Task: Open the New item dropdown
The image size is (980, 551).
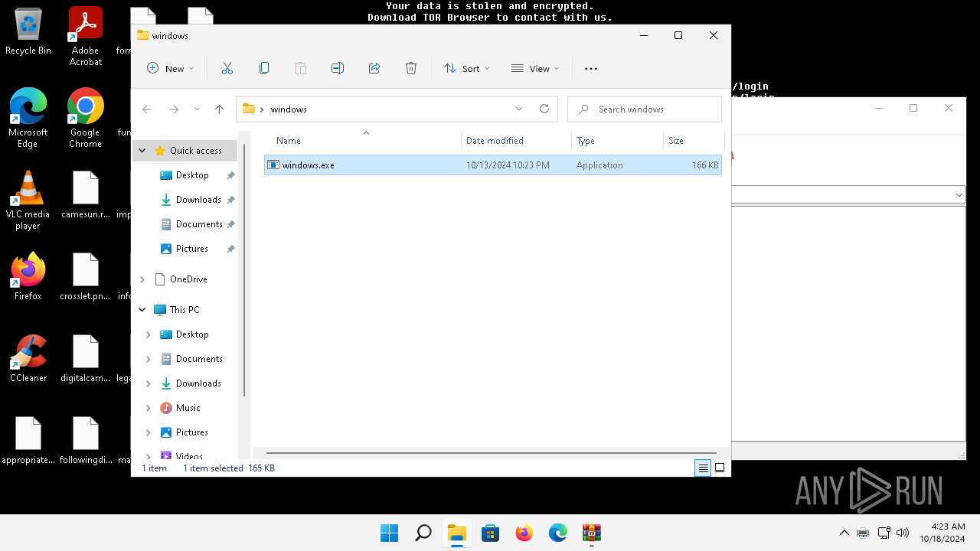Action: pyautogui.click(x=171, y=68)
